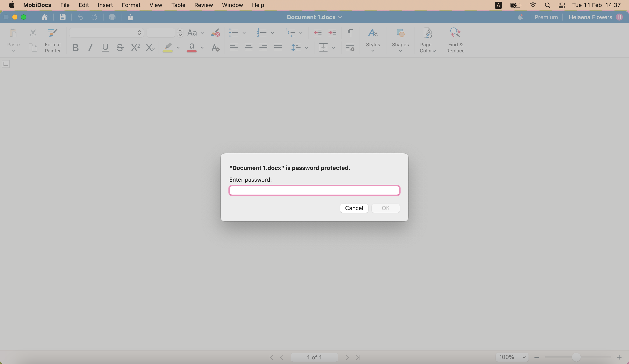
Task: Open the zoom level 100% dropdown
Action: [x=512, y=357]
